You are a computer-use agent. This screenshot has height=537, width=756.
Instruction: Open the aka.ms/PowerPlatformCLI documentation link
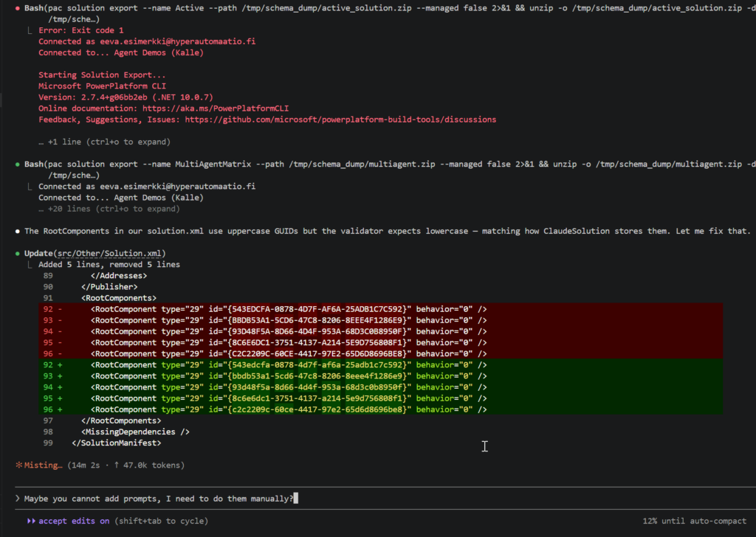point(216,108)
